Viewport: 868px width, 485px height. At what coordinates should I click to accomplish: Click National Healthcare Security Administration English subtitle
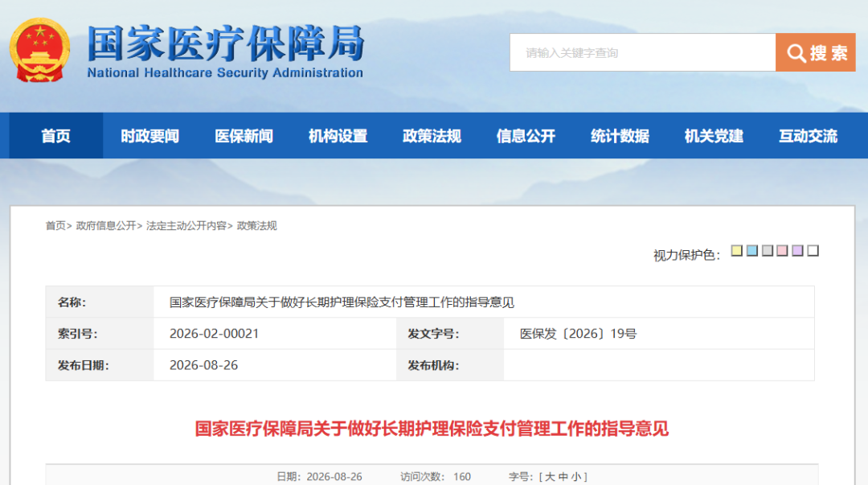(225, 72)
